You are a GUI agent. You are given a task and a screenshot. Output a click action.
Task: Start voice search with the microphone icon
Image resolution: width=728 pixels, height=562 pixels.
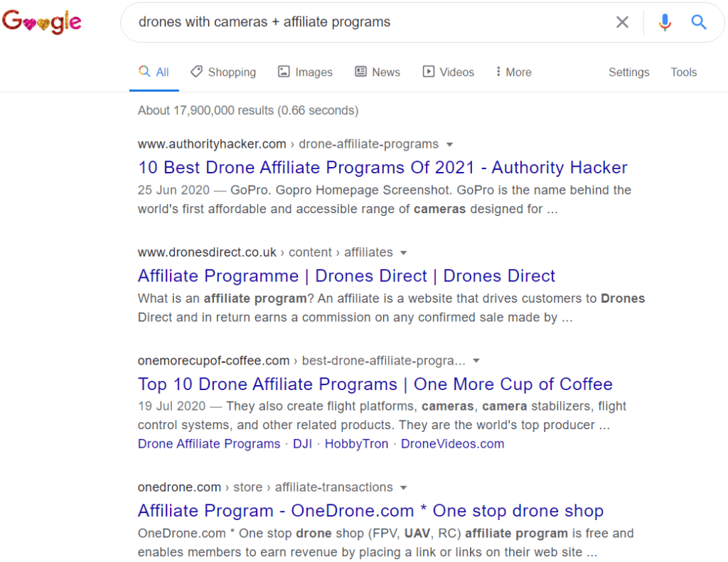coord(665,22)
